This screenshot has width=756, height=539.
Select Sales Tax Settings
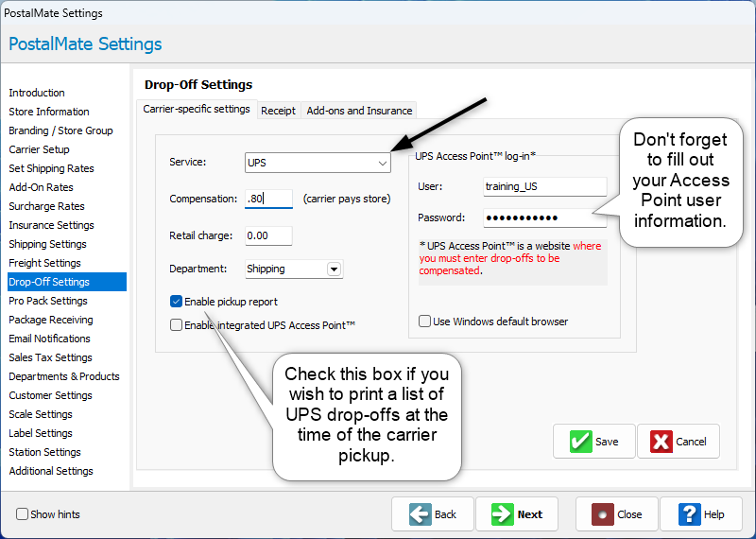coord(50,357)
